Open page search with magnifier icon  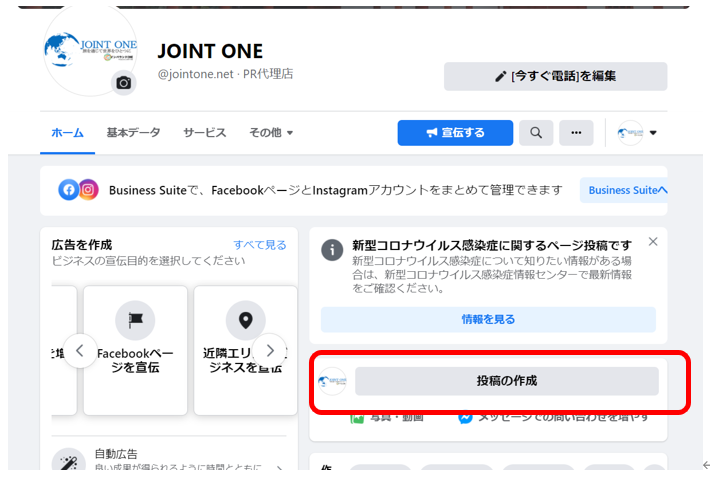[536, 133]
